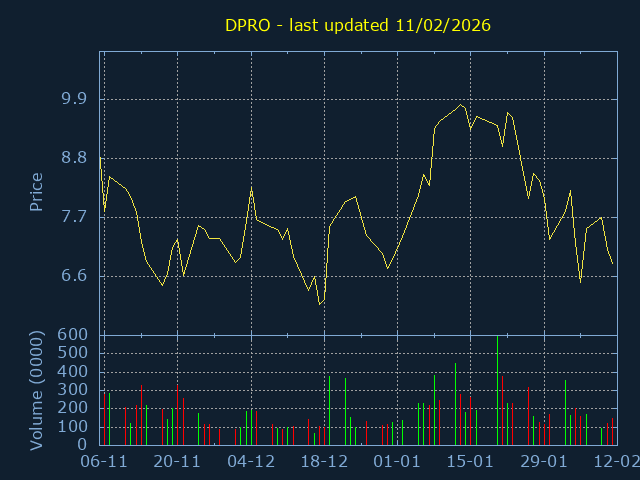
Task: Select the 6.6 price tick label
Action: (x=74, y=276)
